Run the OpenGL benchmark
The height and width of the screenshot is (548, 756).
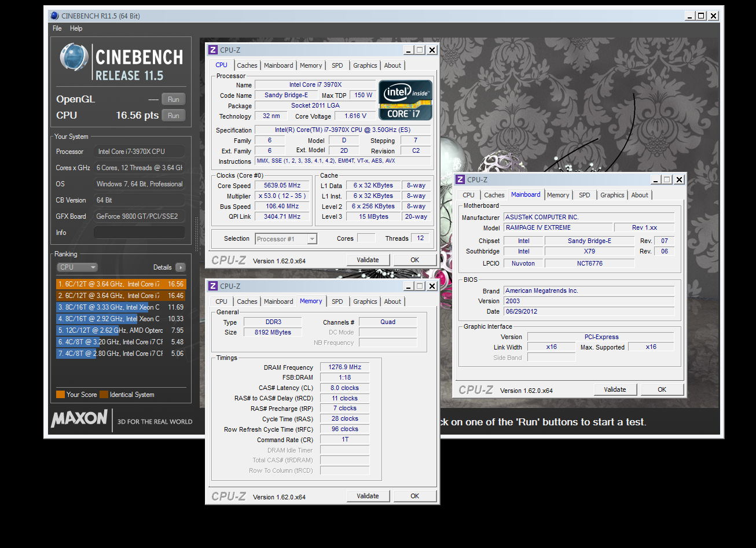tap(173, 100)
